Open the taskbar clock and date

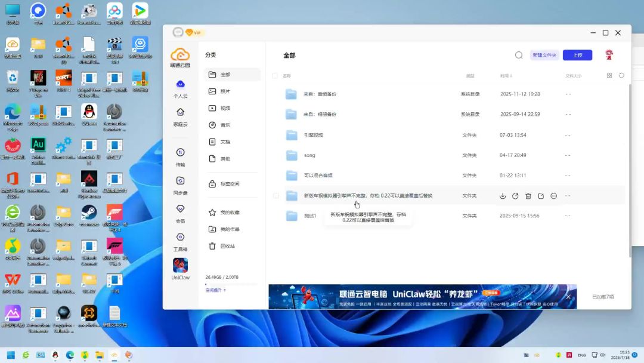[x=620, y=355]
